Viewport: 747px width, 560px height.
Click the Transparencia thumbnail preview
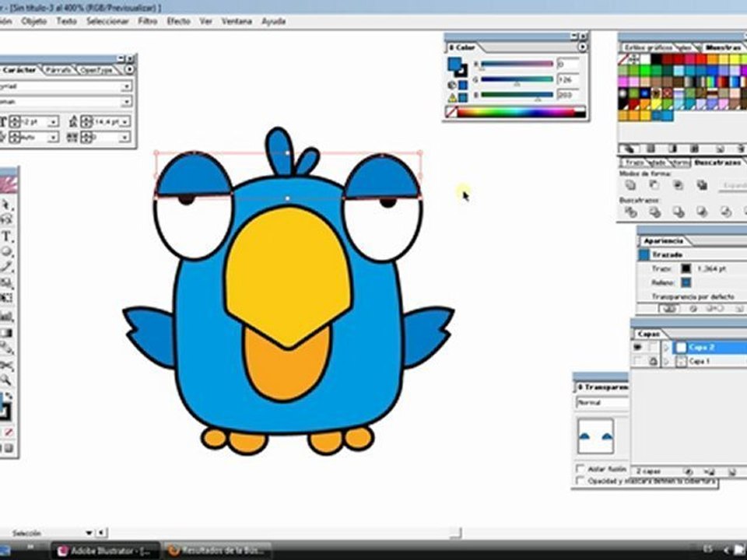pos(595,436)
